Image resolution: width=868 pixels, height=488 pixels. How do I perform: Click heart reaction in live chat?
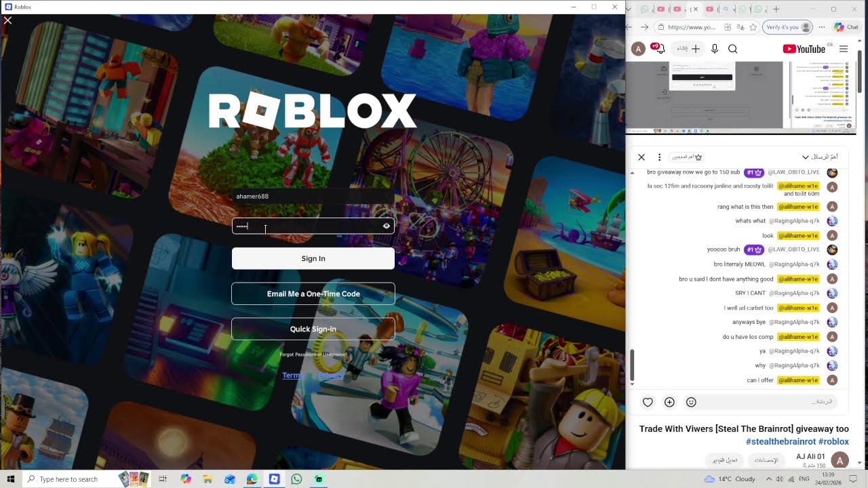(648, 402)
